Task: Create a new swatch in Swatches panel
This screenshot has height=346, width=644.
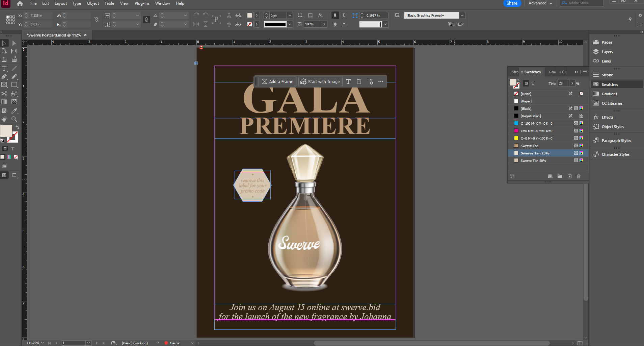Action: tap(569, 176)
